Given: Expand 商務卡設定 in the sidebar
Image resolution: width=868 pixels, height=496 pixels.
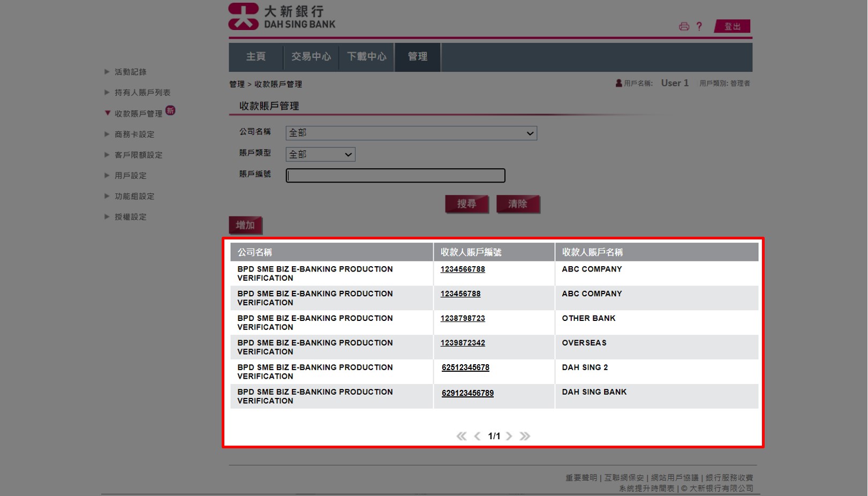Looking at the screenshot, I should tap(134, 134).
